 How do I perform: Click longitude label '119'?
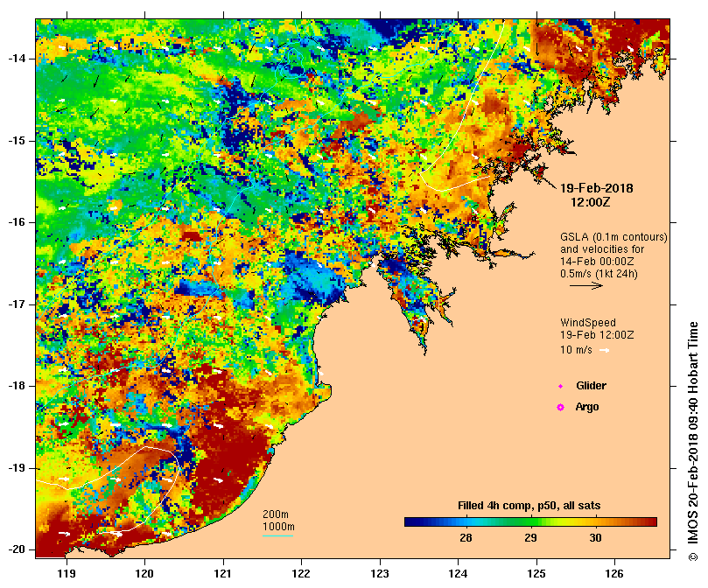coord(67,573)
